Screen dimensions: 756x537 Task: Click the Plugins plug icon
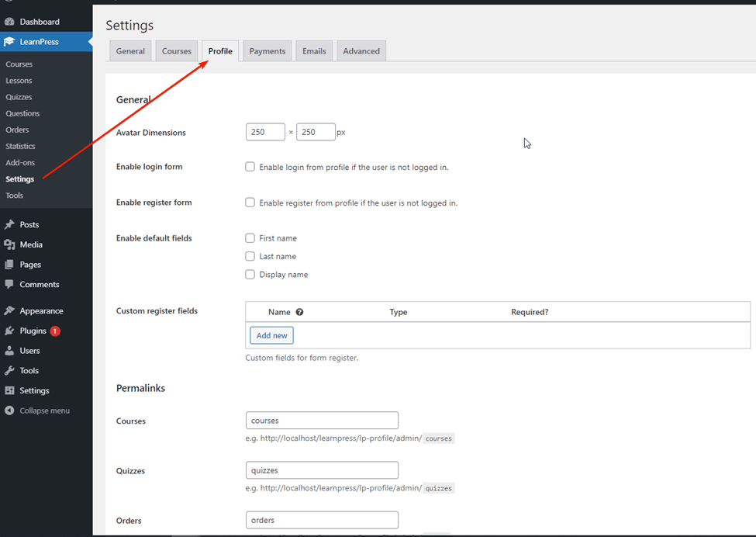9,331
